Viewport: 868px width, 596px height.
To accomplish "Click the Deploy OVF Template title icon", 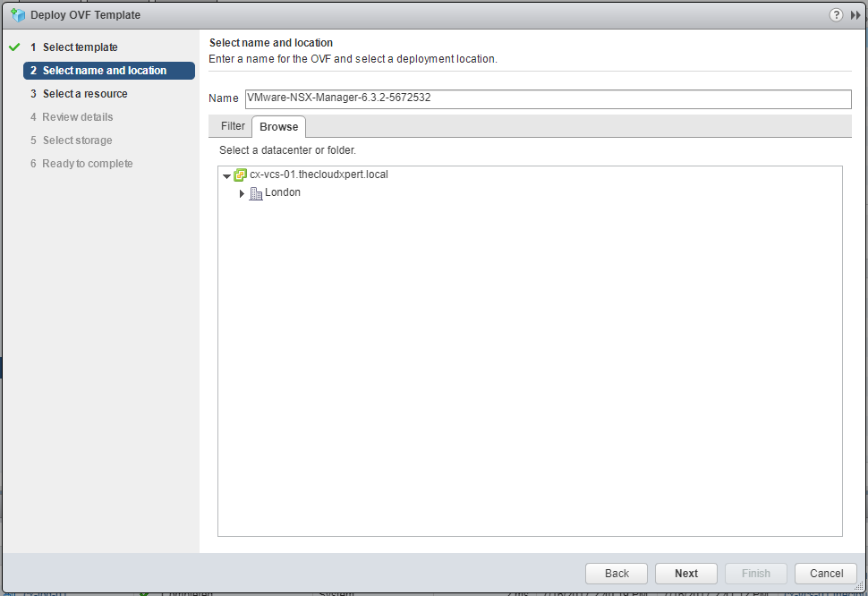I will point(17,15).
